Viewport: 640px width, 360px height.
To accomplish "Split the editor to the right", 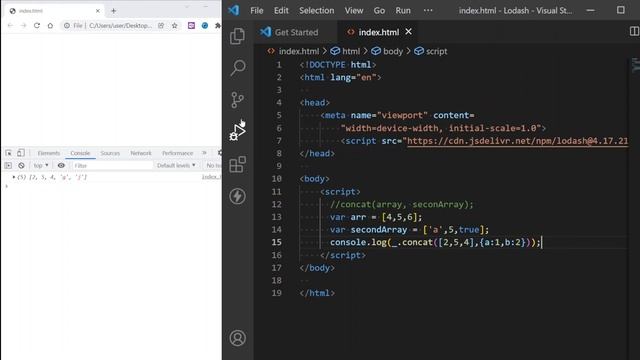I will point(634,31).
